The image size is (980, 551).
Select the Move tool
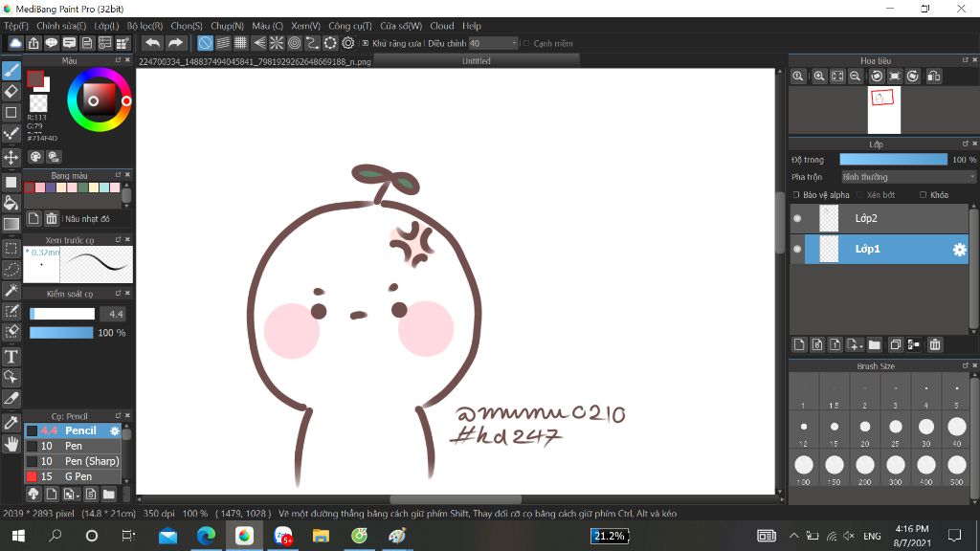(x=11, y=157)
